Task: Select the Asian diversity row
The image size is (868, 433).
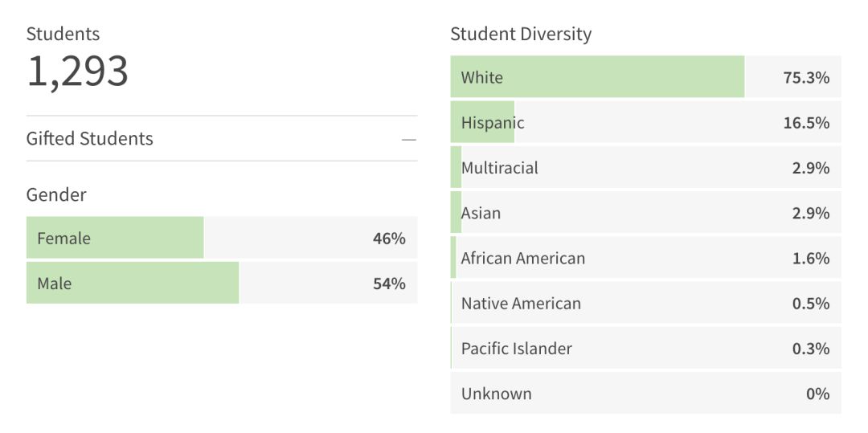Action: (645, 213)
